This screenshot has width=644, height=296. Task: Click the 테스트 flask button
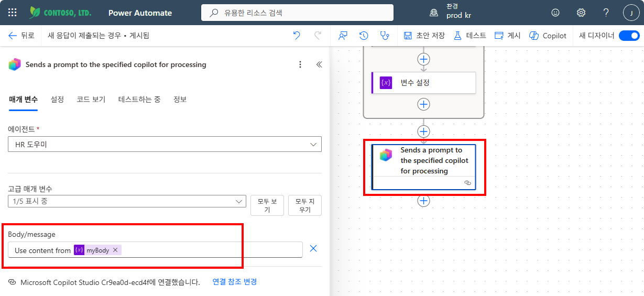point(470,36)
